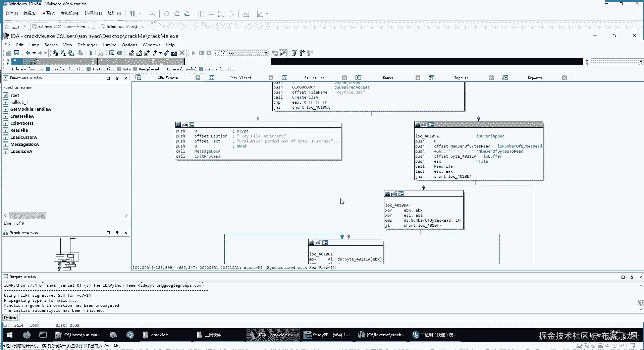The image size is (644, 350).
Task: Click the VMware unity mode icon
Action: point(231,14)
